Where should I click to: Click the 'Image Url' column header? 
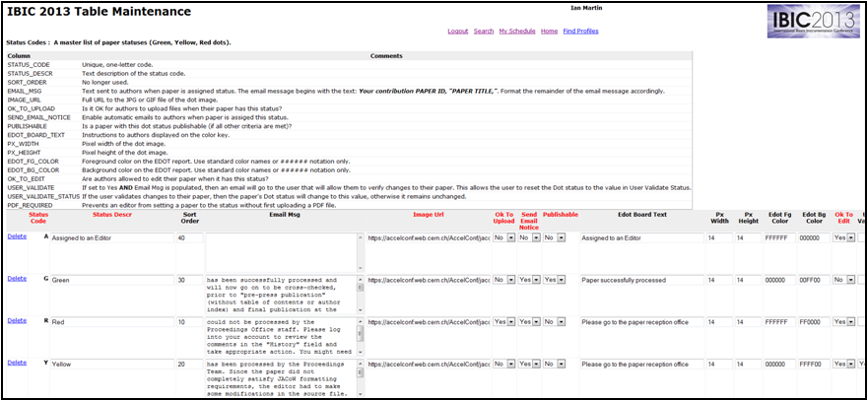pos(429,215)
